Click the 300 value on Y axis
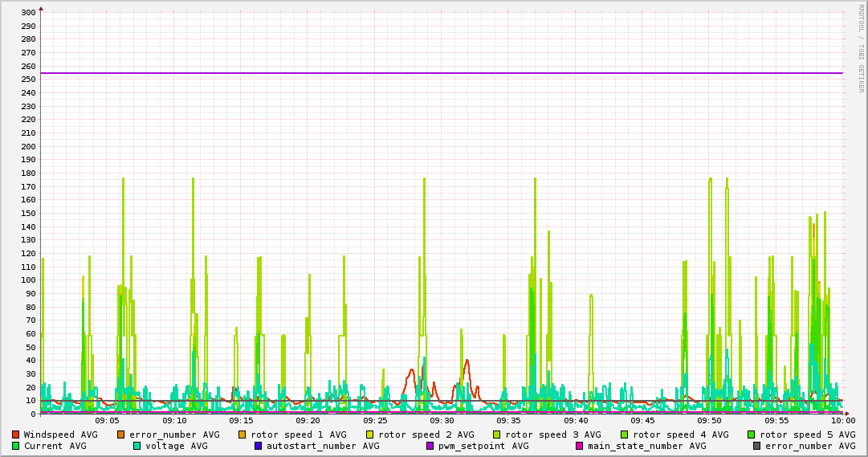The image size is (868, 457). pyautogui.click(x=28, y=13)
